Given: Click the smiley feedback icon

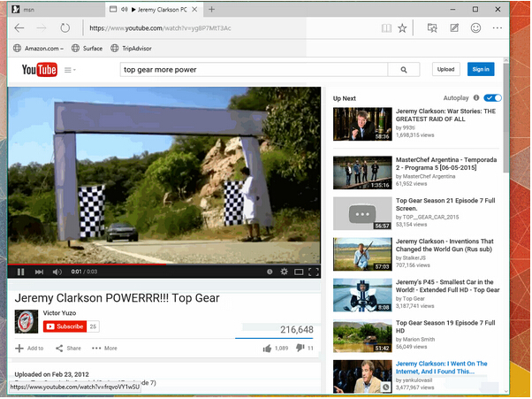Looking at the screenshot, I should point(475,27).
